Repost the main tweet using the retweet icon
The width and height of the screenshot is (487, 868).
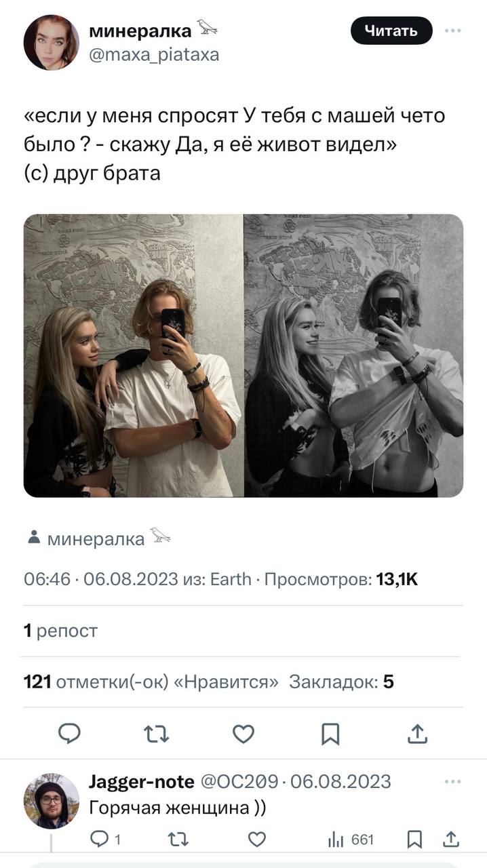[x=156, y=733]
